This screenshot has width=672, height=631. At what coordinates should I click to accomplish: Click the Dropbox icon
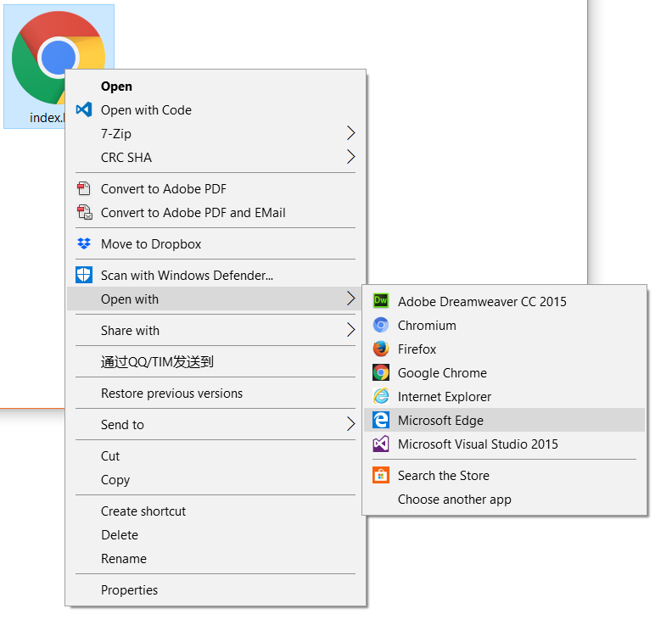pos(84,243)
